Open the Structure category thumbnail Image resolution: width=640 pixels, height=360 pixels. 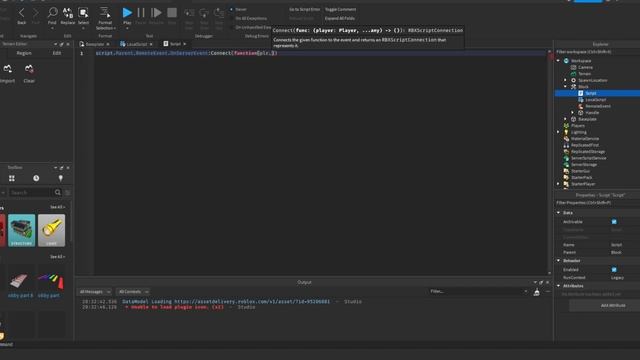(21, 230)
